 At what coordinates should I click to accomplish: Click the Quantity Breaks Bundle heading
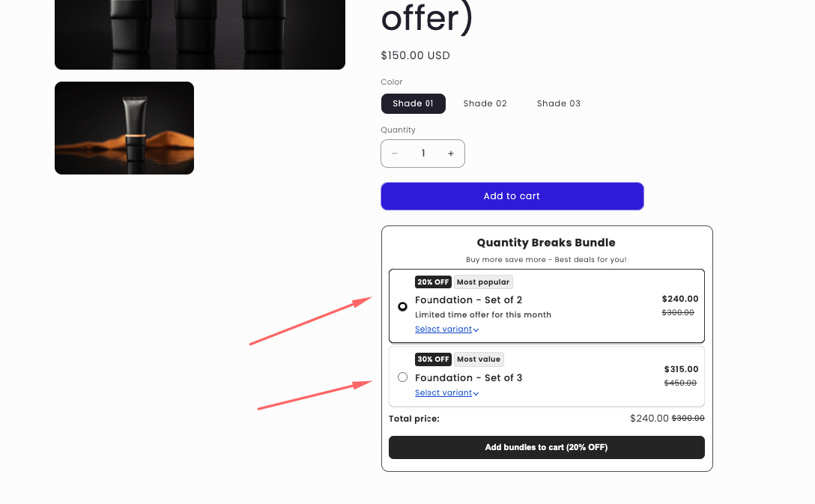pyautogui.click(x=546, y=243)
